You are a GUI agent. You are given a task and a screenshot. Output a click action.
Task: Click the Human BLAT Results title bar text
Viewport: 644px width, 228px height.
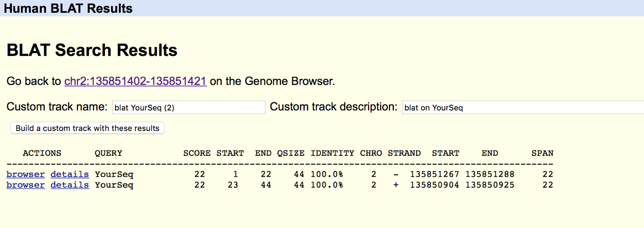tap(68, 8)
